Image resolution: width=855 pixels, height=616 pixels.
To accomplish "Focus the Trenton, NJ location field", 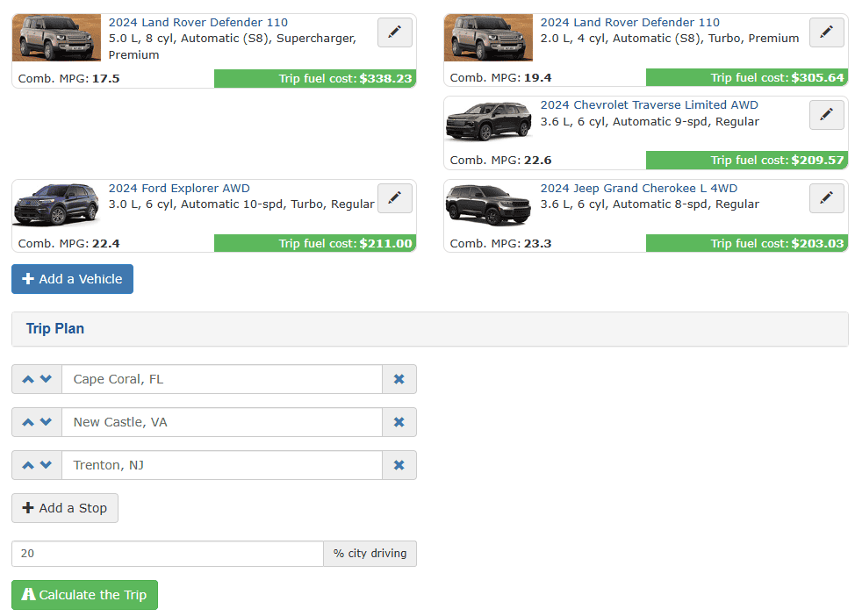I will click(222, 465).
